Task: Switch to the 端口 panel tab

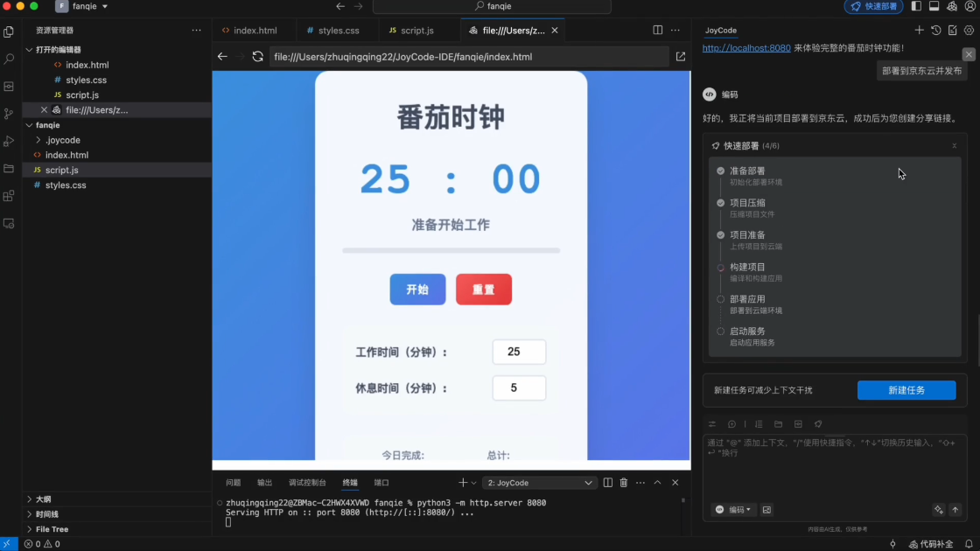Action: tap(381, 482)
